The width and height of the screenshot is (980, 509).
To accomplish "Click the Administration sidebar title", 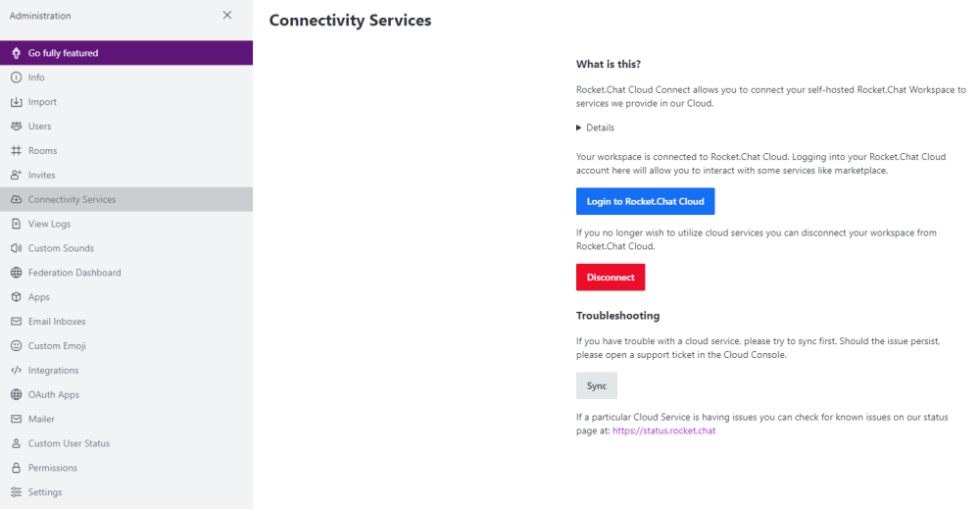I will pyautogui.click(x=40, y=16).
